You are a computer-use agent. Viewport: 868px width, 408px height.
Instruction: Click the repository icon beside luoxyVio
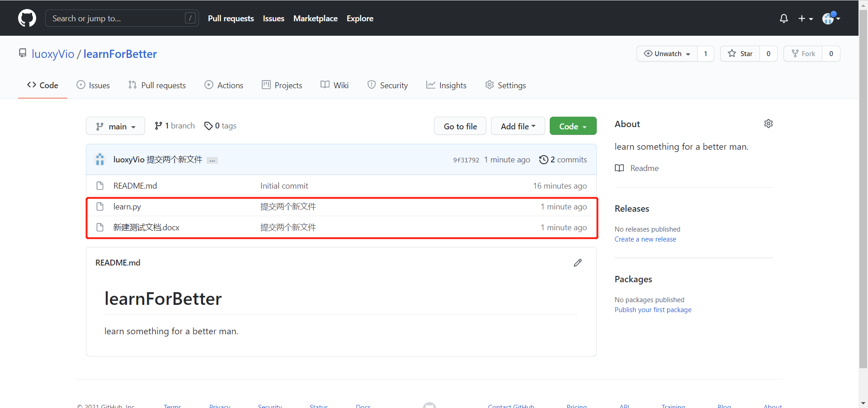(23, 53)
